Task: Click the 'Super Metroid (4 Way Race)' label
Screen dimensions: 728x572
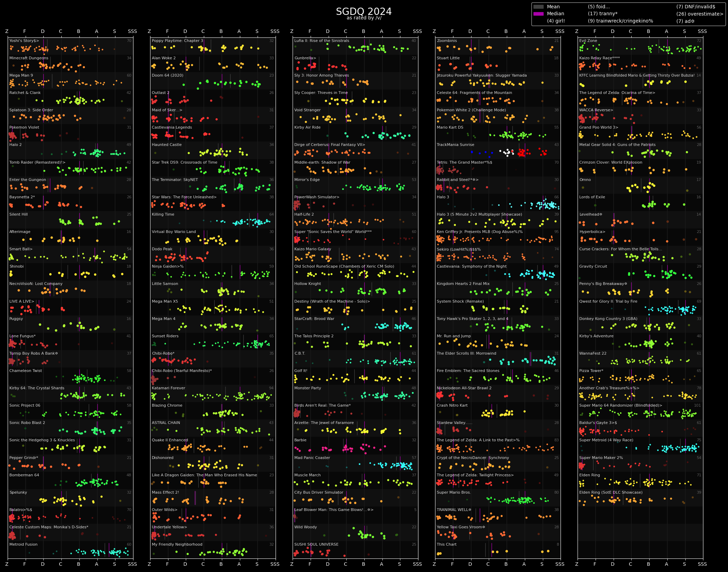Action: 606,440
